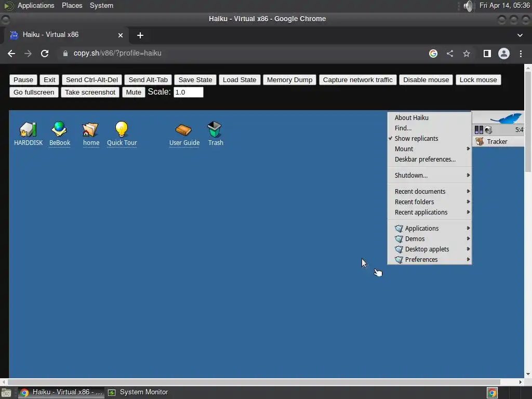Screen dimensions: 532x399
Task: Open the User Guide book icon
Action: coord(183,129)
